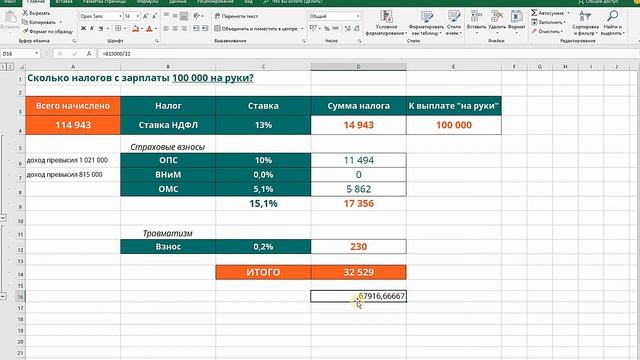Click the Insert Function fx icon
Image resolution: width=640 pixels, height=360 pixels.
89,53
